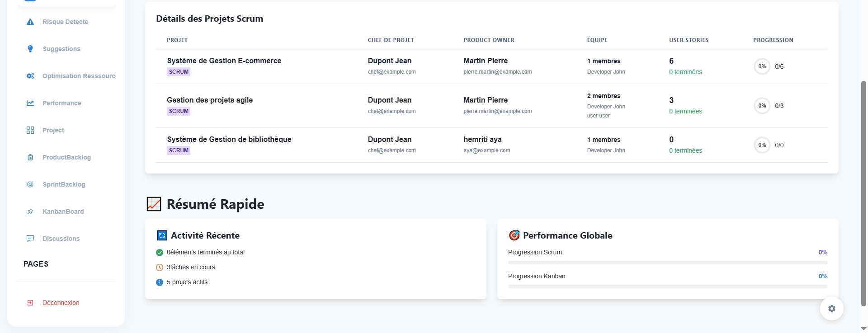The image size is (868, 333).
Task: Click the PAGES section label
Action: tap(36, 264)
